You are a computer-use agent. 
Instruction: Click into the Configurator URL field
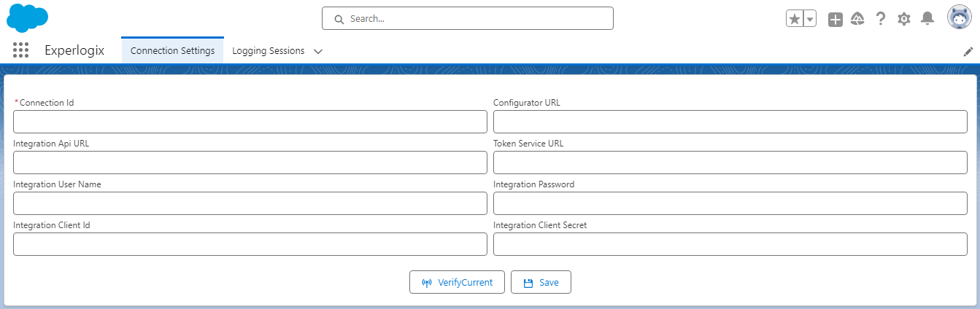click(730, 122)
